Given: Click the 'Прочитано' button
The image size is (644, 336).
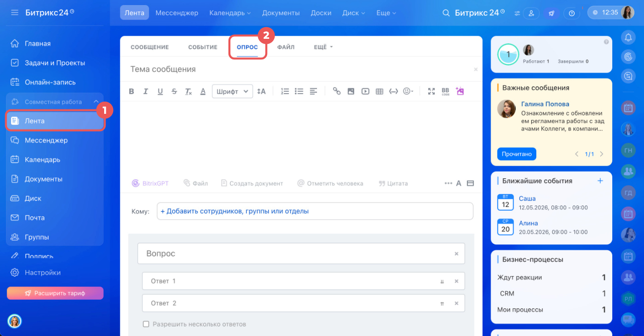Looking at the screenshot, I should (x=517, y=154).
